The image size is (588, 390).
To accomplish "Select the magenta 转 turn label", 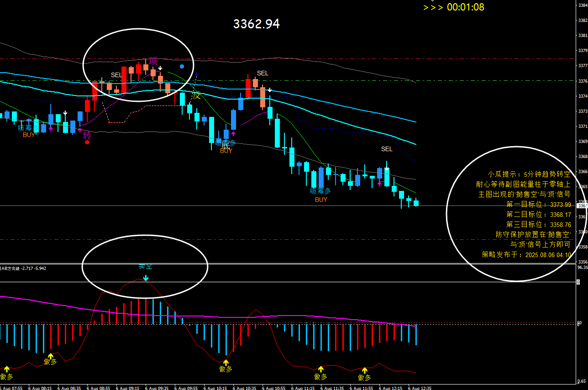I will pos(87,135).
